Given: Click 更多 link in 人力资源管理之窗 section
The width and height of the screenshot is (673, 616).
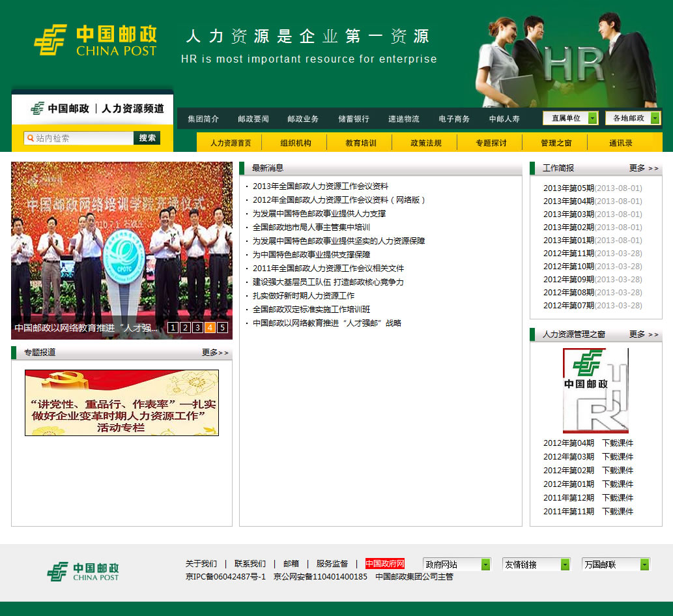Looking at the screenshot, I should 644,334.
